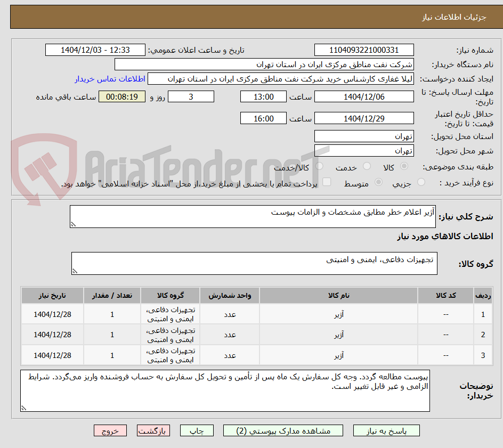This screenshot has width=503, height=448.
Task: Click the خروج exit button
Action: [x=110, y=430]
